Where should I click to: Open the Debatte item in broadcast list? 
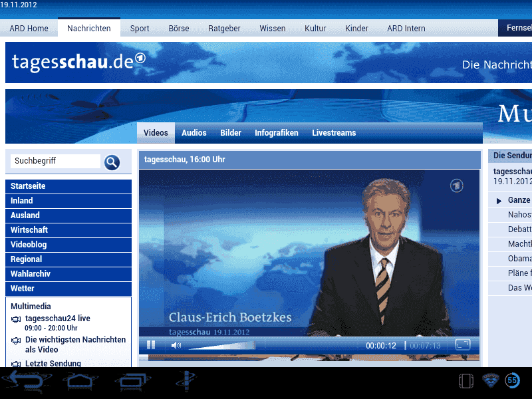[510, 229]
